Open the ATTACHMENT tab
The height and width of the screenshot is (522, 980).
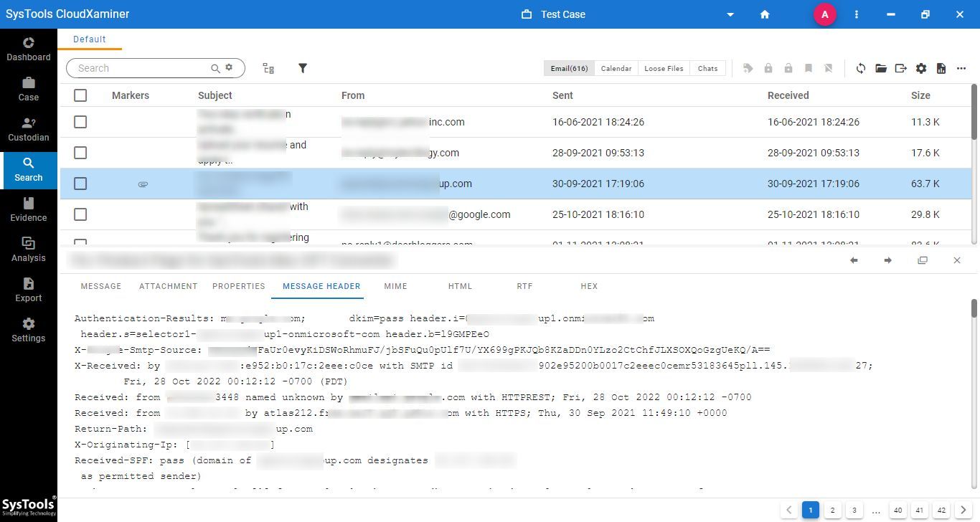point(169,286)
